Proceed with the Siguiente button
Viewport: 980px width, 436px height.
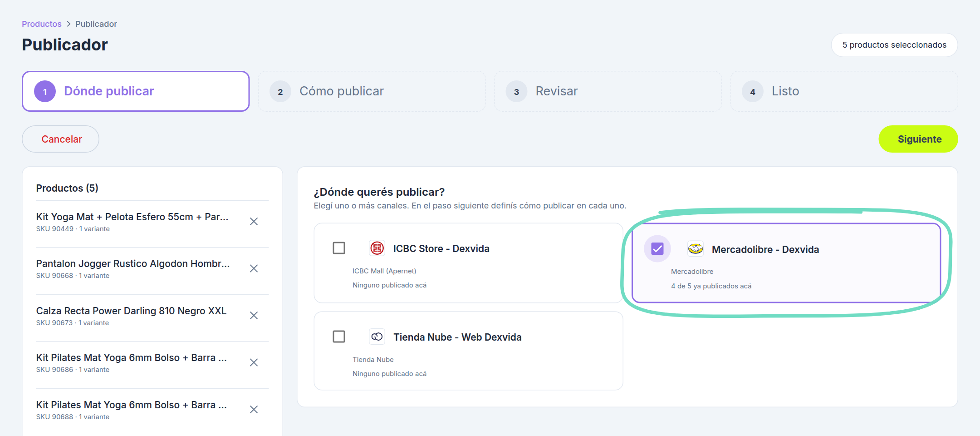tap(918, 139)
